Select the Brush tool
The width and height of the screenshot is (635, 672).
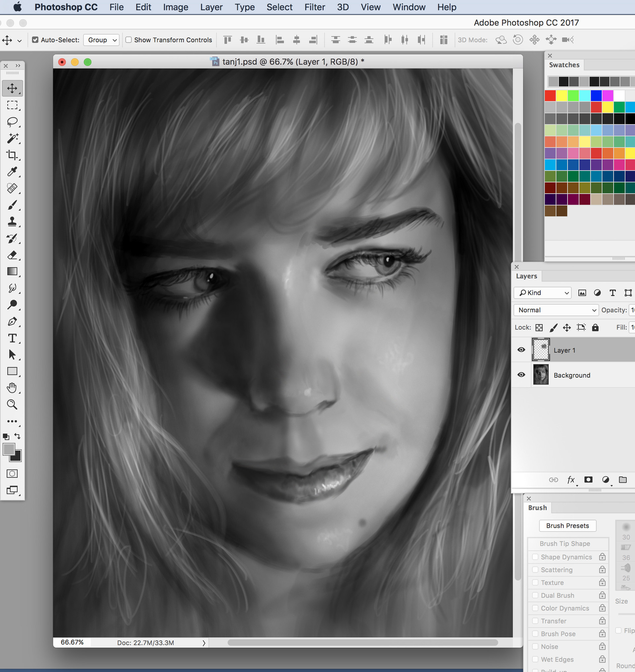(x=12, y=205)
